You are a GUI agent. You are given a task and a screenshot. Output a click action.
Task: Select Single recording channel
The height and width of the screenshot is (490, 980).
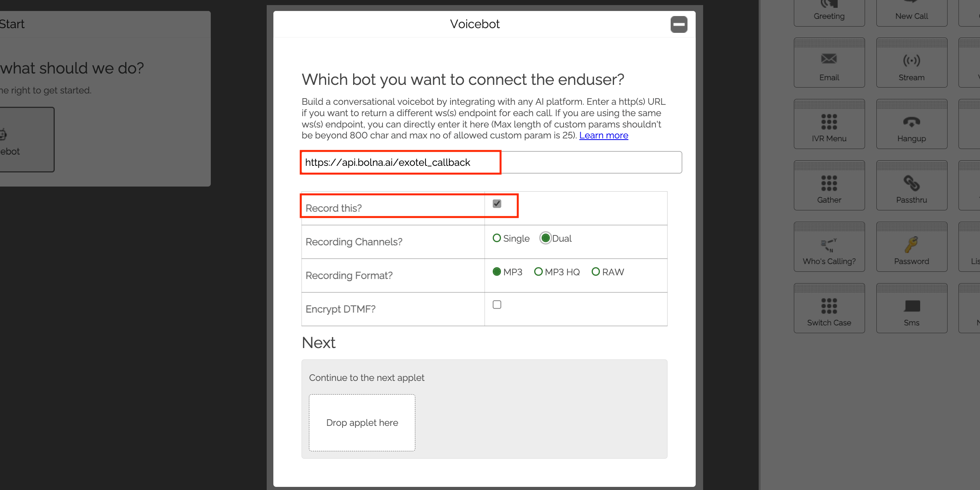[x=497, y=238]
